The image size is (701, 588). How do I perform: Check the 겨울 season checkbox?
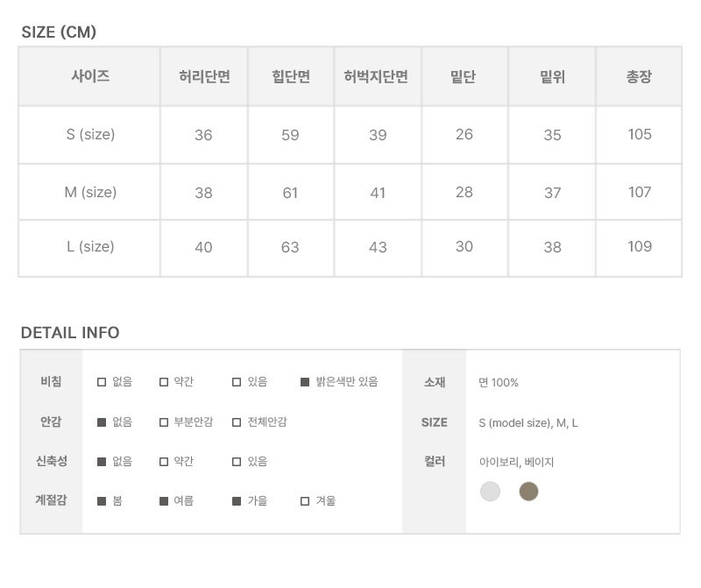[305, 501]
